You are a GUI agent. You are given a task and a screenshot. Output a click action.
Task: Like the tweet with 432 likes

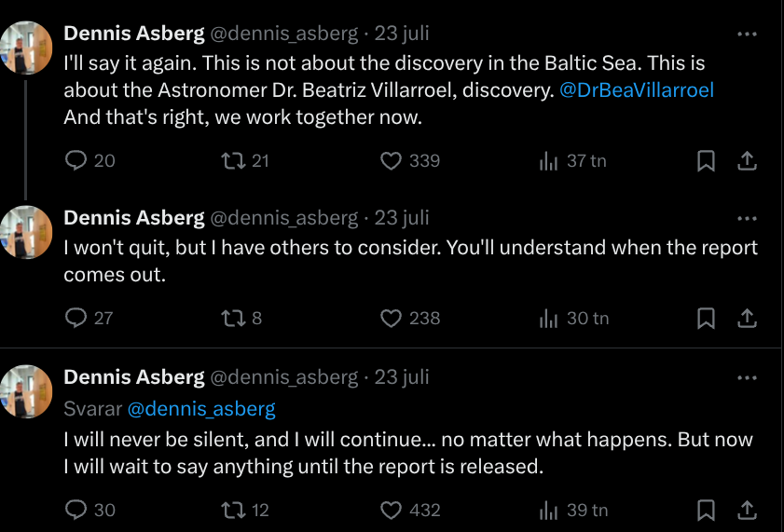[392, 511]
